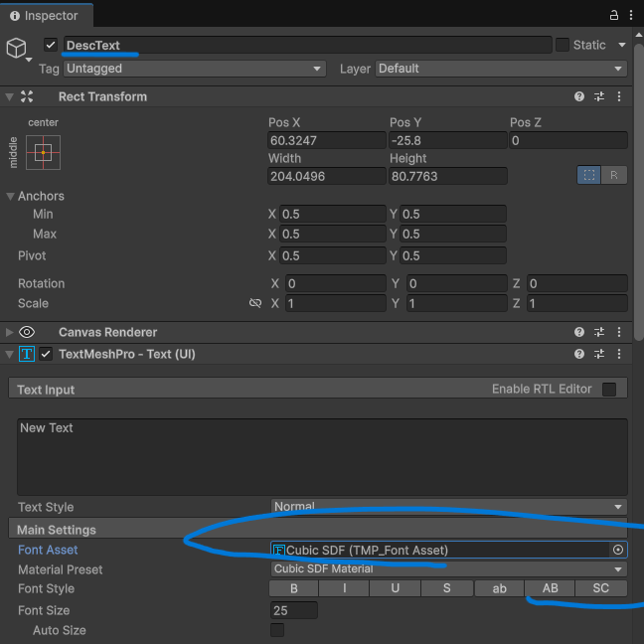Collapse the TextMeshPro component
This screenshot has height=644, width=644.
pyautogui.click(x=10, y=354)
